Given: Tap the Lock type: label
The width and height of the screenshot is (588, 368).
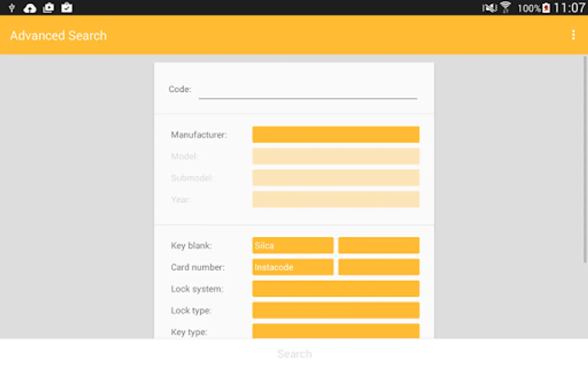Looking at the screenshot, I should click(191, 311).
